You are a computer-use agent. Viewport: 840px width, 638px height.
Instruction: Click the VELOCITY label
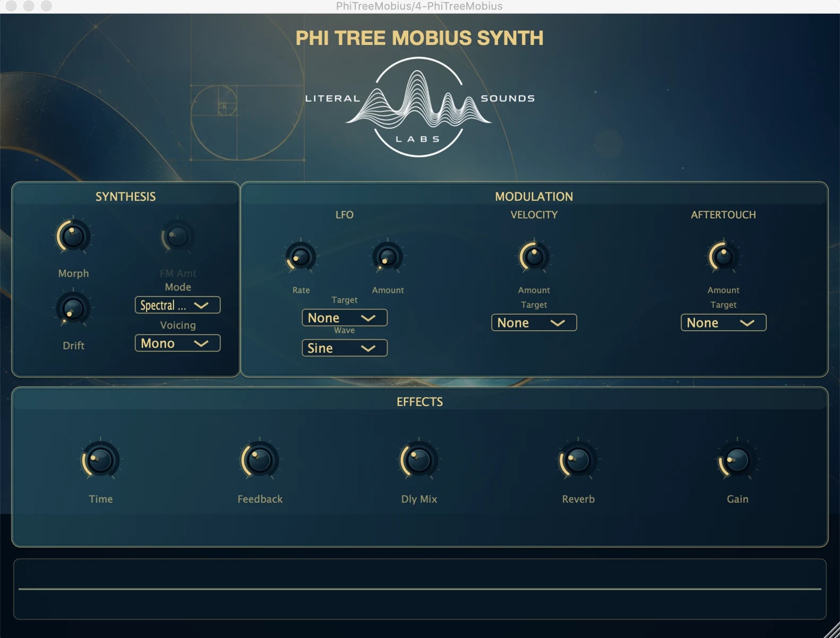tap(534, 215)
